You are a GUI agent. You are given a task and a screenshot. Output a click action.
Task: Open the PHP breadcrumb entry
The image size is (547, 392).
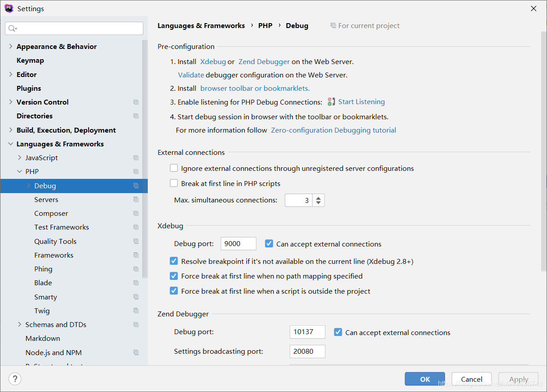click(x=265, y=25)
